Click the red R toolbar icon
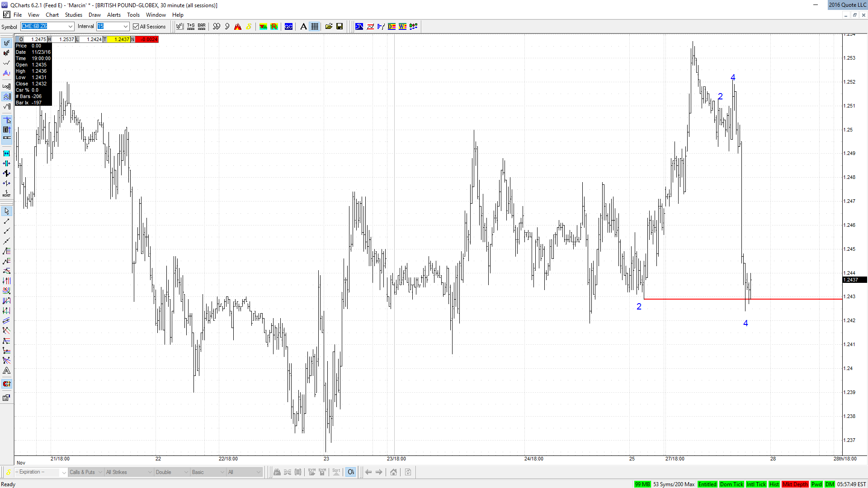 tap(274, 27)
